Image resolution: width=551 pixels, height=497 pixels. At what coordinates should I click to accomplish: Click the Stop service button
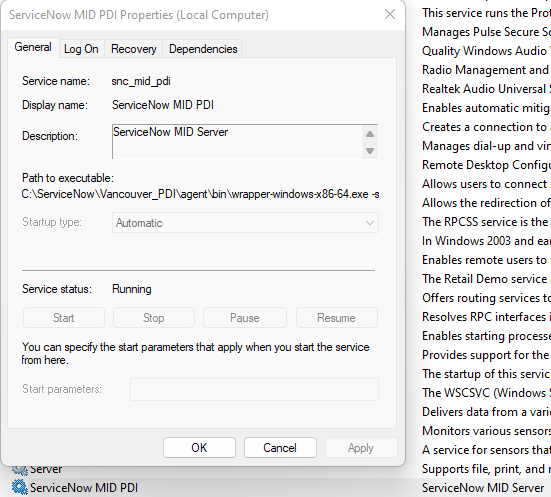pos(154,318)
